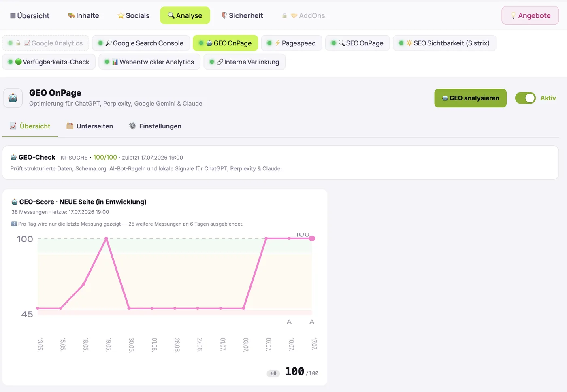Click the chart point at 18.05.

84,284
